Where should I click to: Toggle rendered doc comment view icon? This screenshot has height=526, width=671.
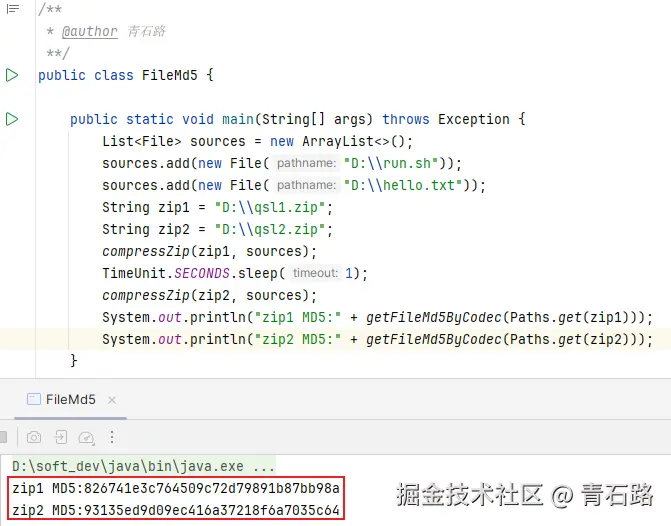pos(13,9)
